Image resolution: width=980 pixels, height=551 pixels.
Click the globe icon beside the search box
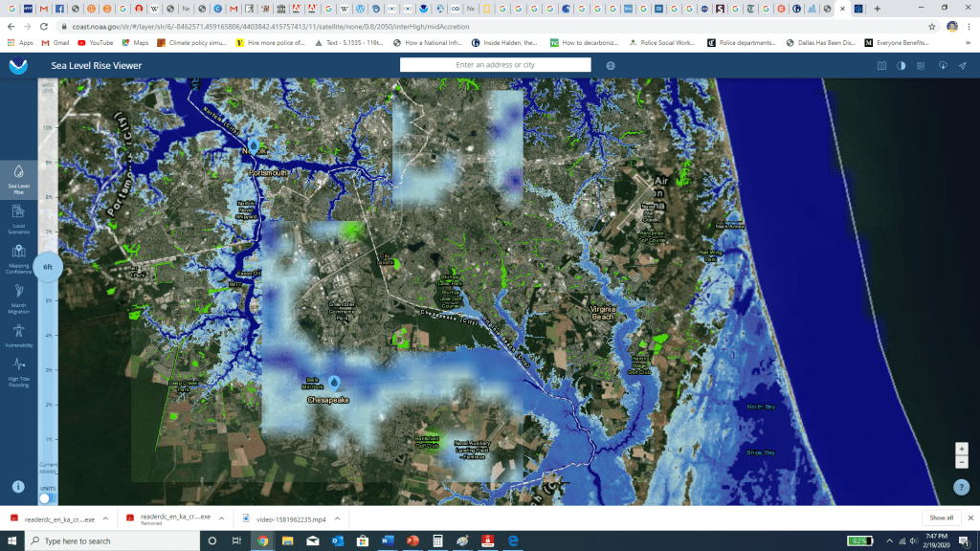(611, 65)
